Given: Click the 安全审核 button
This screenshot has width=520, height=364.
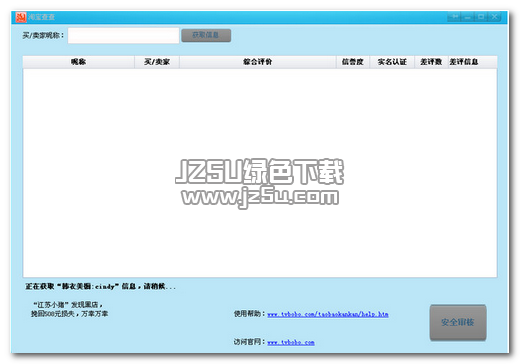Looking at the screenshot, I should tap(458, 322).
